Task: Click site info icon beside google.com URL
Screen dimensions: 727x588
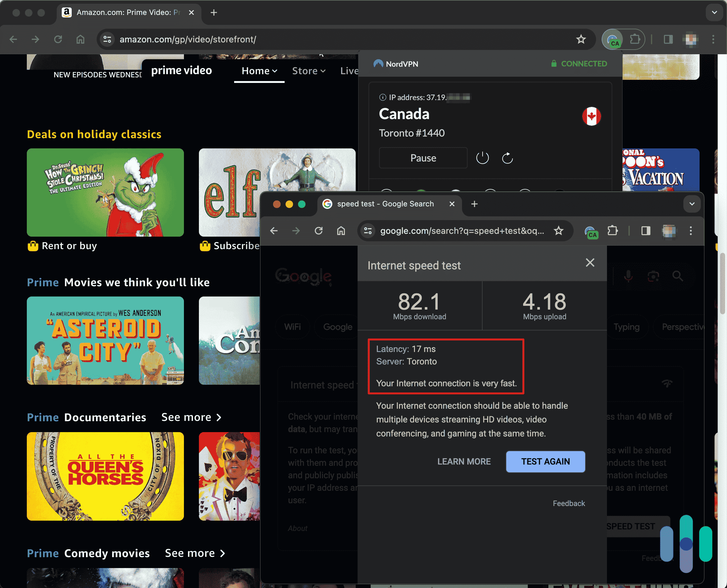Action: point(368,231)
